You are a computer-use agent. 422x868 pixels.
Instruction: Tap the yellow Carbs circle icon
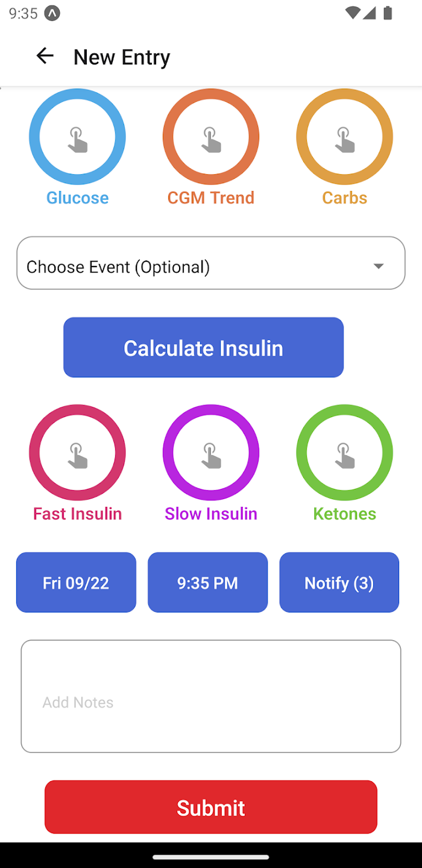click(x=344, y=137)
